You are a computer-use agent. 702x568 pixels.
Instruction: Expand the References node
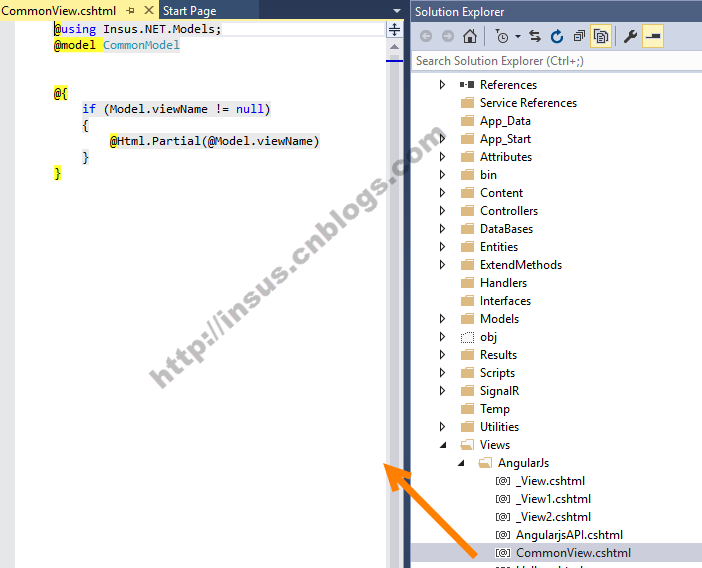tap(442, 85)
